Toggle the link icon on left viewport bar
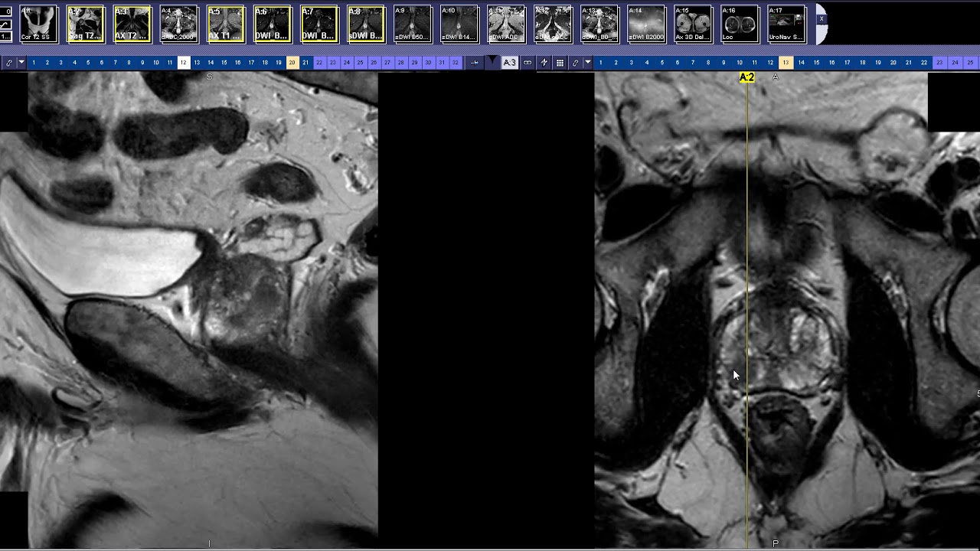This screenshot has width=980, height=551. (9, 63)
